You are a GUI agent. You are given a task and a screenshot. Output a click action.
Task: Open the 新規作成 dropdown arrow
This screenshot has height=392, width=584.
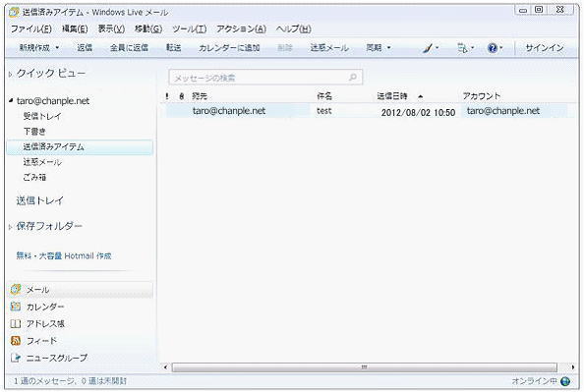tap(57, 48)
